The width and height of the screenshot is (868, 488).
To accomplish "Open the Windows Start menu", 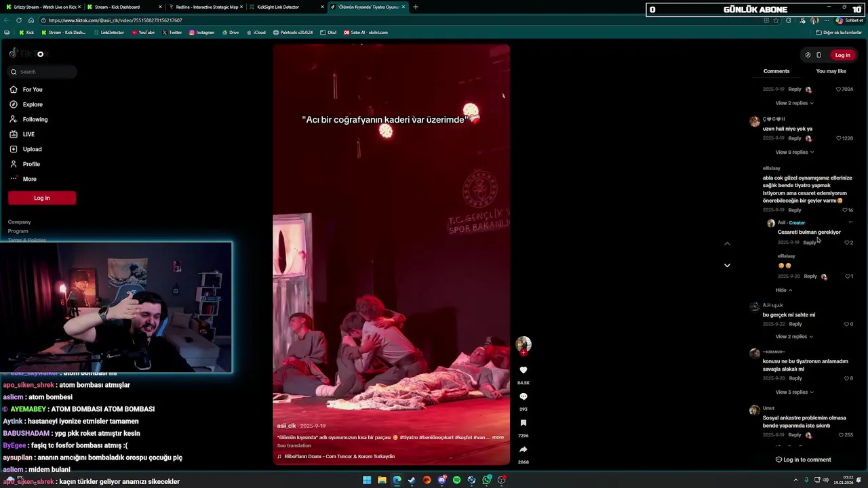I will point(367,480).
